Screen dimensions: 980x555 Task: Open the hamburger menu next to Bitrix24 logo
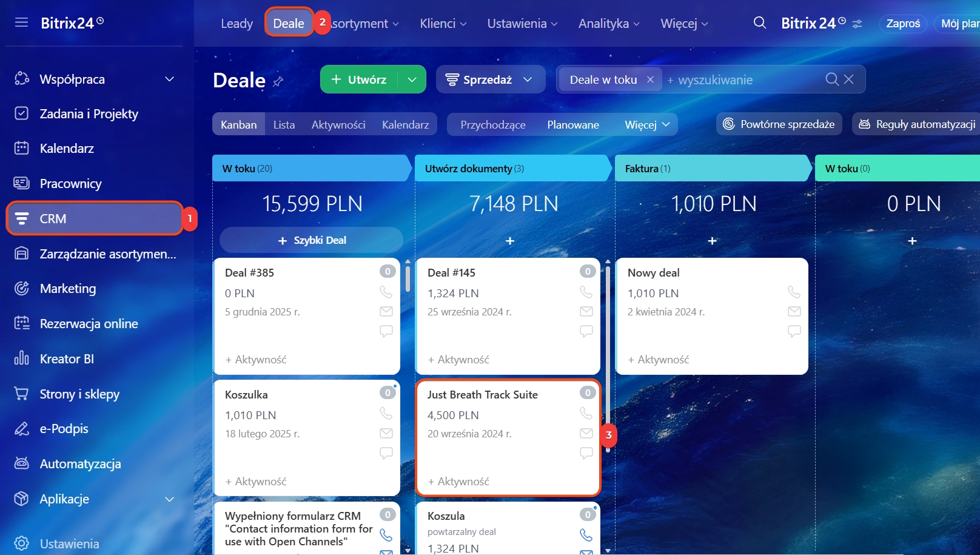click(x=21, y=22)
